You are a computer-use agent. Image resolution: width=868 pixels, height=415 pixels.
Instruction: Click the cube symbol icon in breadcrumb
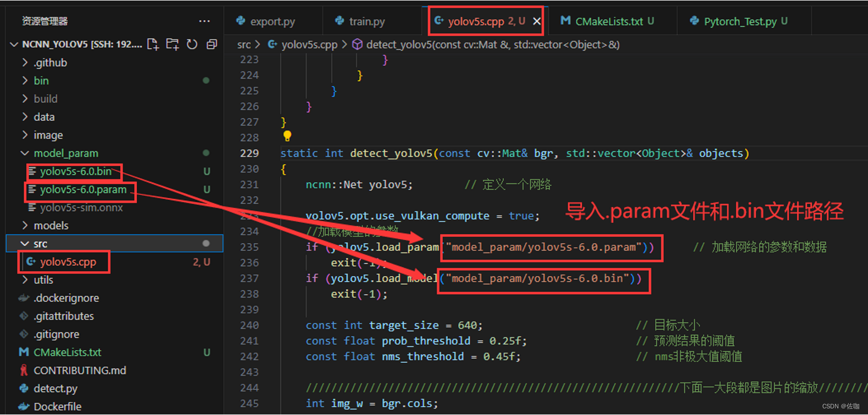(357, 44)
